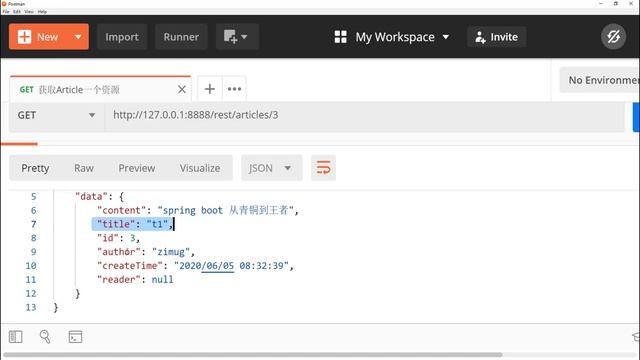This screenshot has height=360, width=640.
Task: Click the Invite button
Action: click(496, 37)
